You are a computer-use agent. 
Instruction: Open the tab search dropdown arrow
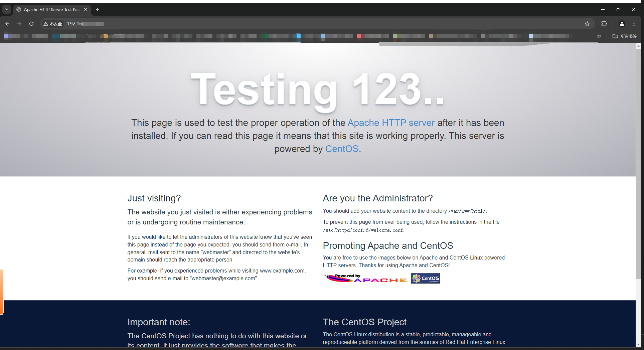coord(7,9)
